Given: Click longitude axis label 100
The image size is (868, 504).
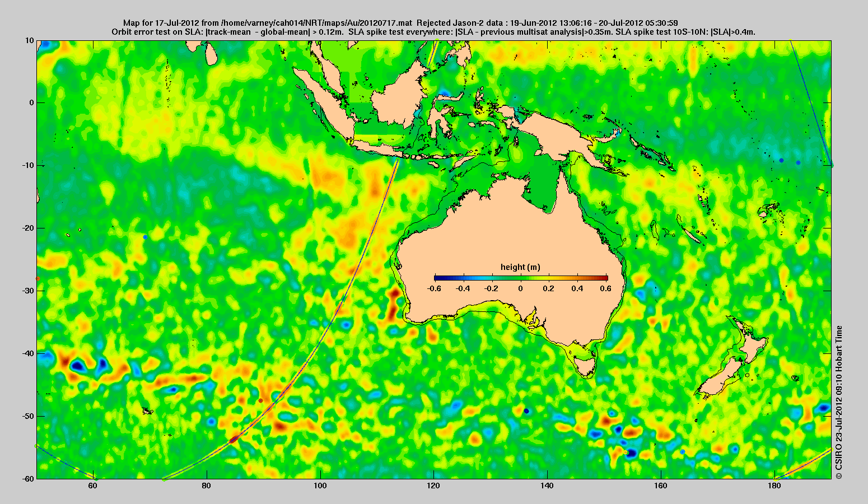Looking at the screenshot, I should click(x=320, y=486).
